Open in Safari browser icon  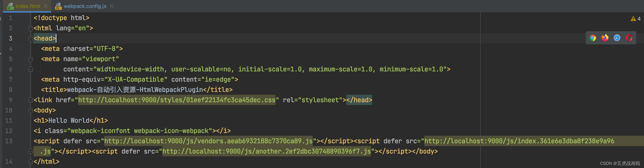coord(617,38)
